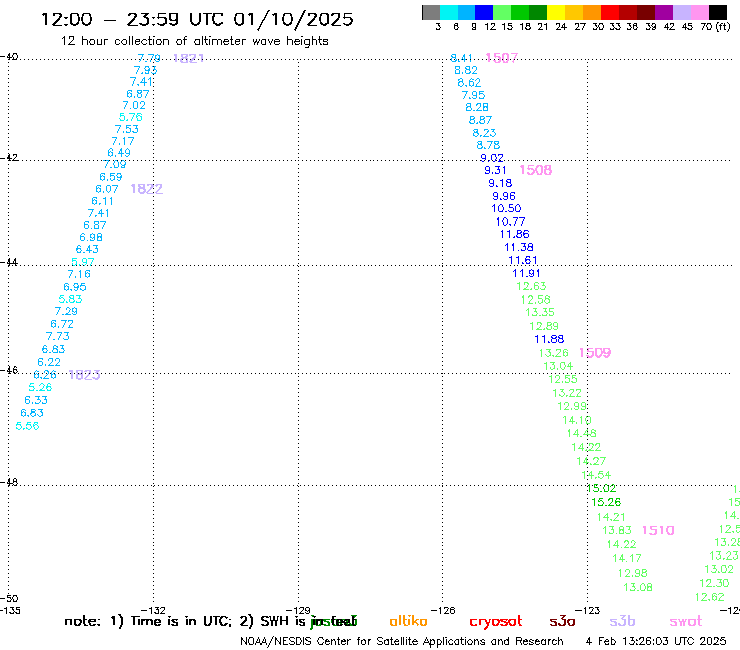Viewport: 740px width, 650px height.
Task: Click the wave height value '11.91'
Action: tap(527, 273)
